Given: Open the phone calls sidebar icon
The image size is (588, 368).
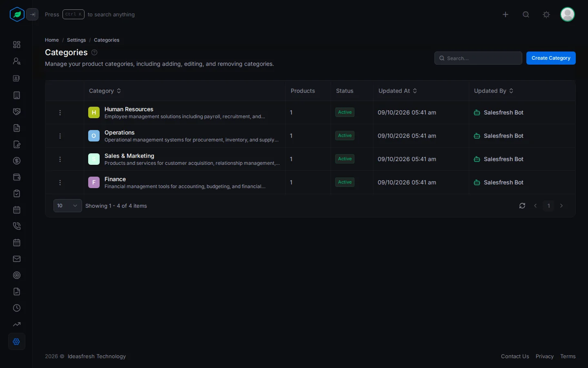Looking at the screenshot, I should tap(17, 226).
